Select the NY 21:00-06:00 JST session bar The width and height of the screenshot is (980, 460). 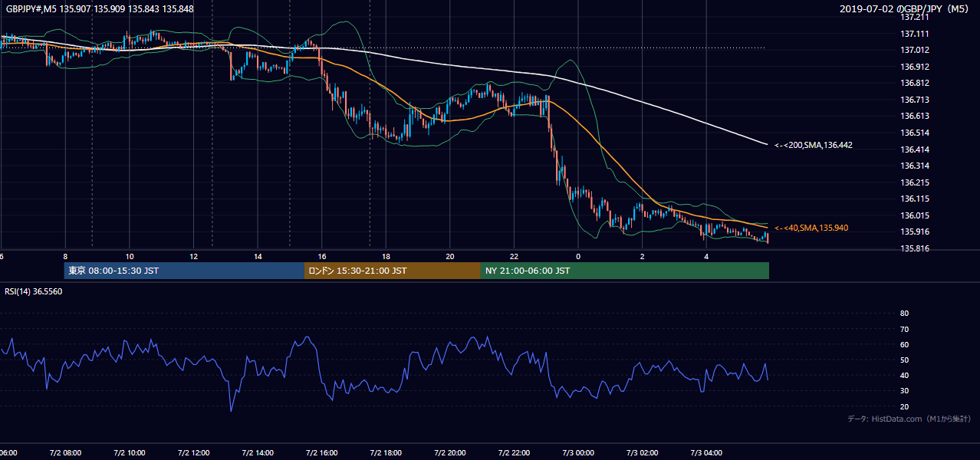(x=625, y=271)
